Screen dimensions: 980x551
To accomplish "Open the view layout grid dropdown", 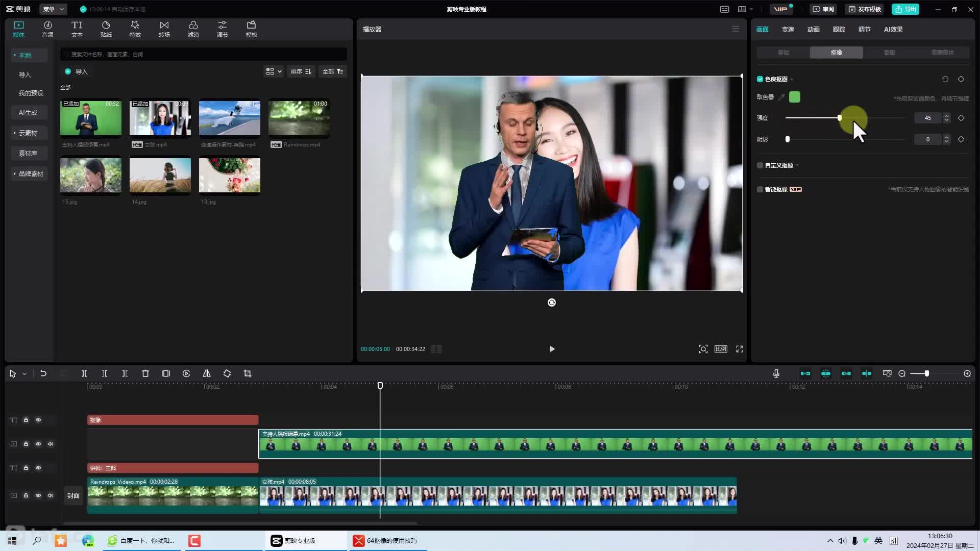I will (274, 71).
